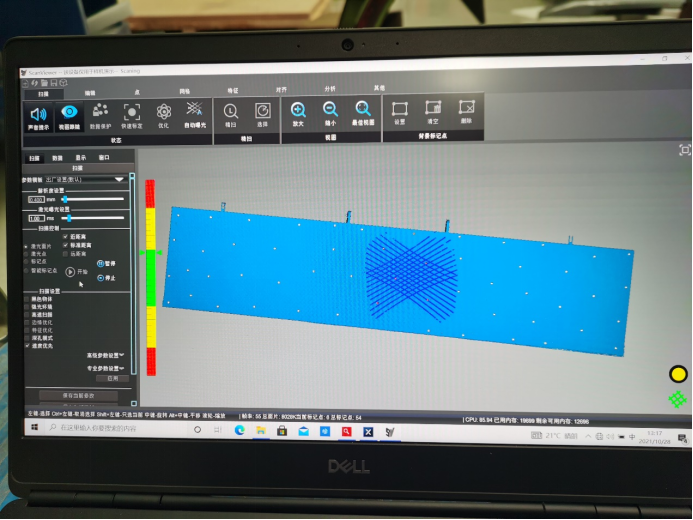Click the zoom out magnifier icon

point(330,111)
